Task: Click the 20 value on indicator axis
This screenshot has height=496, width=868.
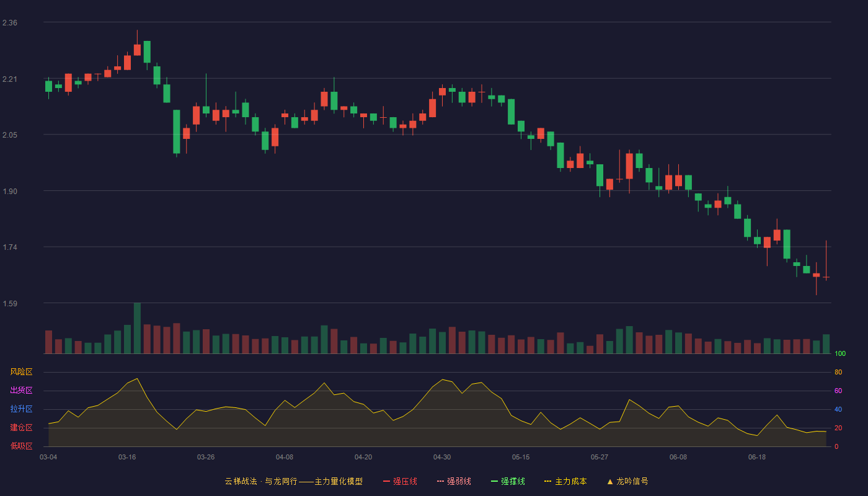Action: tap(838, 428)
